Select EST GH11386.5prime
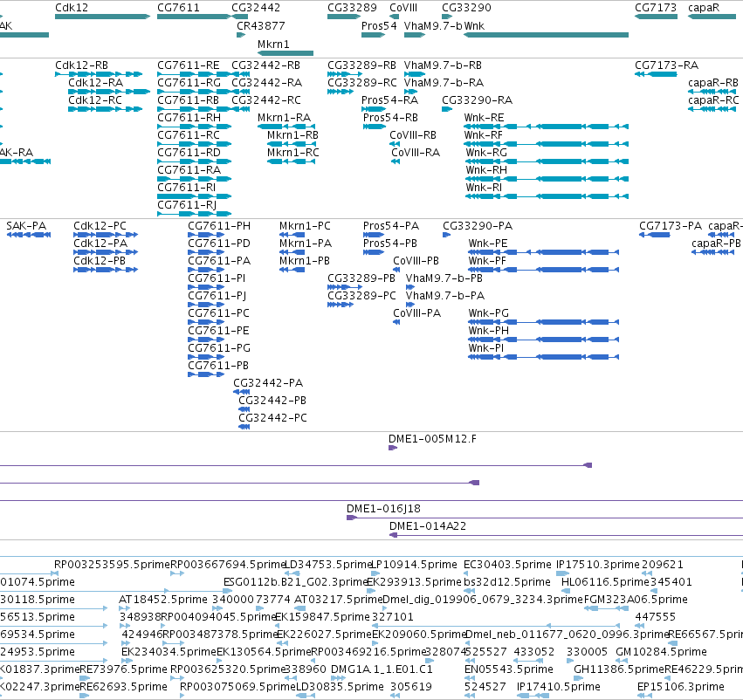The height and width of the screenshot is (700, 743). [x=619, y=669]
